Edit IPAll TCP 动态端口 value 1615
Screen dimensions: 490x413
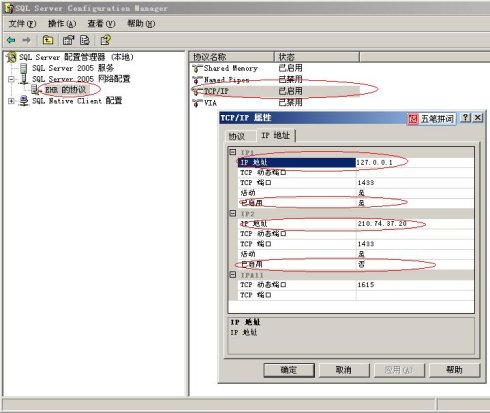(415, 285)
